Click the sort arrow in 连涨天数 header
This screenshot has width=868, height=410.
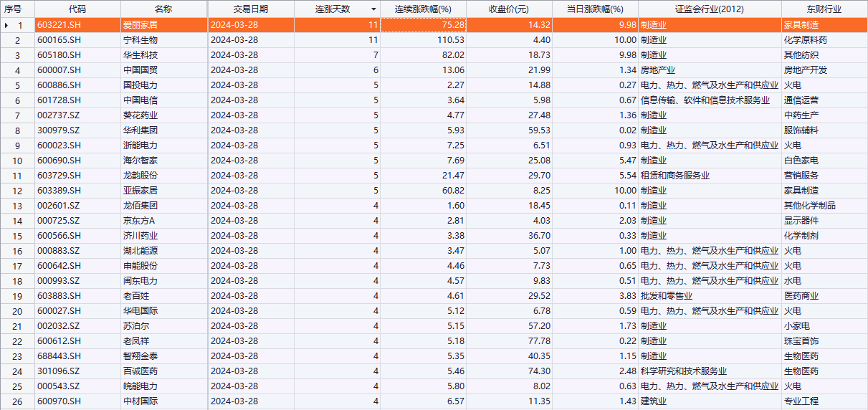point(373,9)
